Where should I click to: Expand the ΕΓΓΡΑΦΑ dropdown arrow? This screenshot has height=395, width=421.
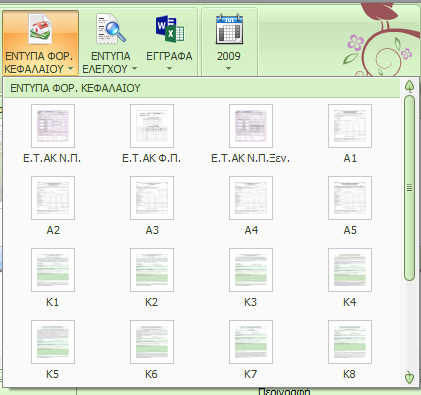(169, 69)
